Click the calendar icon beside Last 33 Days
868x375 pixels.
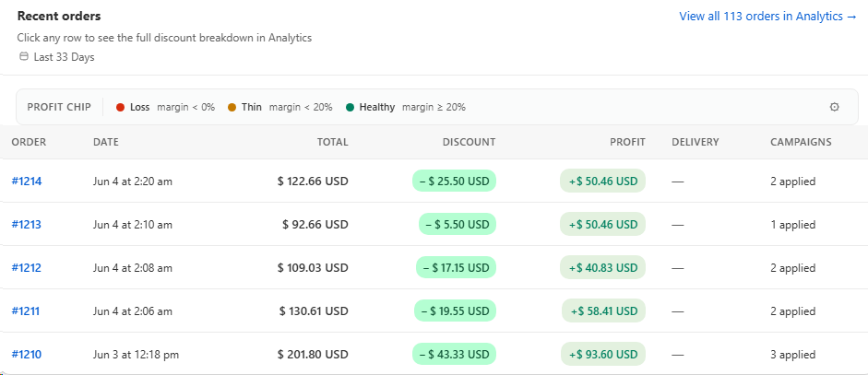click(x=23, y=56)
